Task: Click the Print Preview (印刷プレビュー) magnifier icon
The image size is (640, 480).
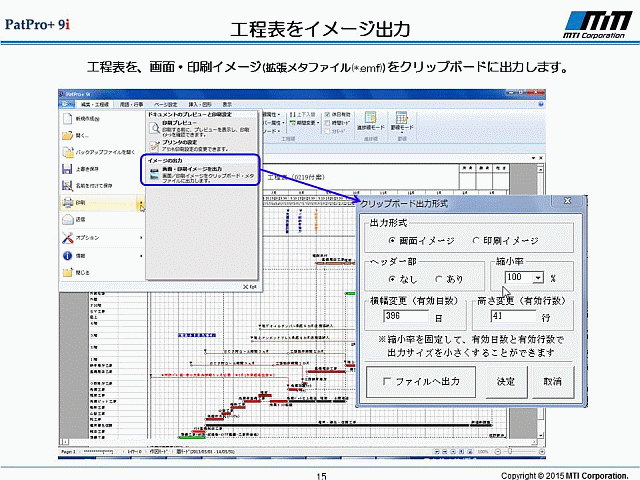Action: (155, 129)
